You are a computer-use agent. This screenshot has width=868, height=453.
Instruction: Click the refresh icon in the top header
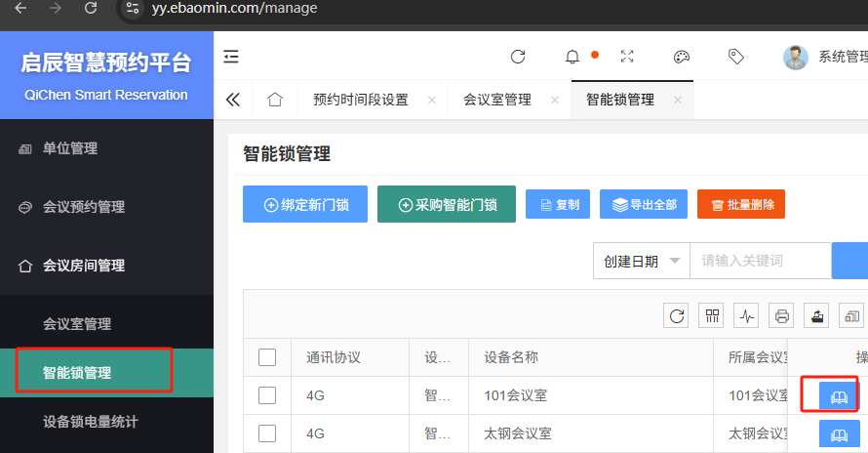[x=518, y=57]
